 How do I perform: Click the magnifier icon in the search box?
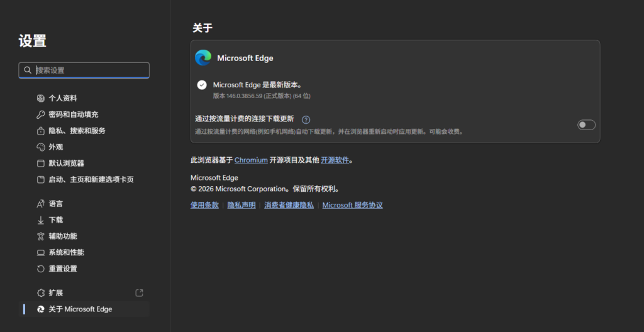point(28,70)
